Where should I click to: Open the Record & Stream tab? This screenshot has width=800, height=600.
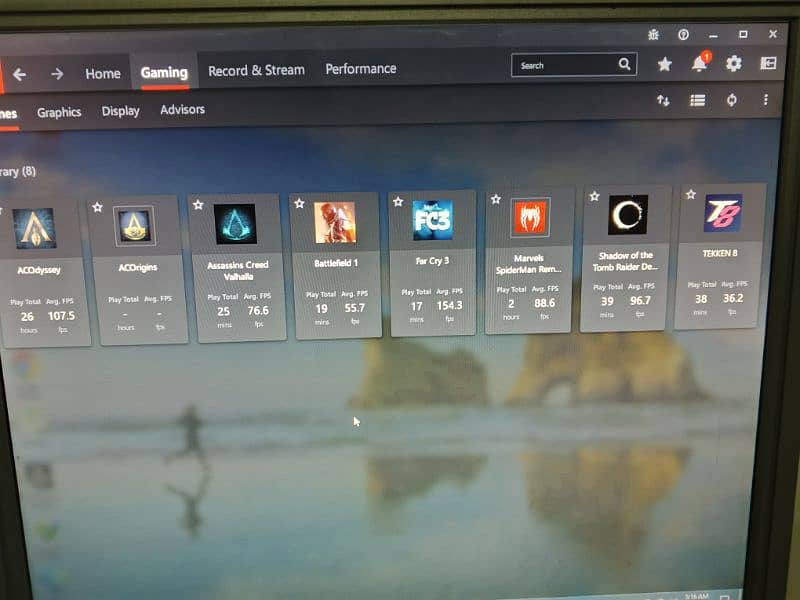(x=256, y=70)
